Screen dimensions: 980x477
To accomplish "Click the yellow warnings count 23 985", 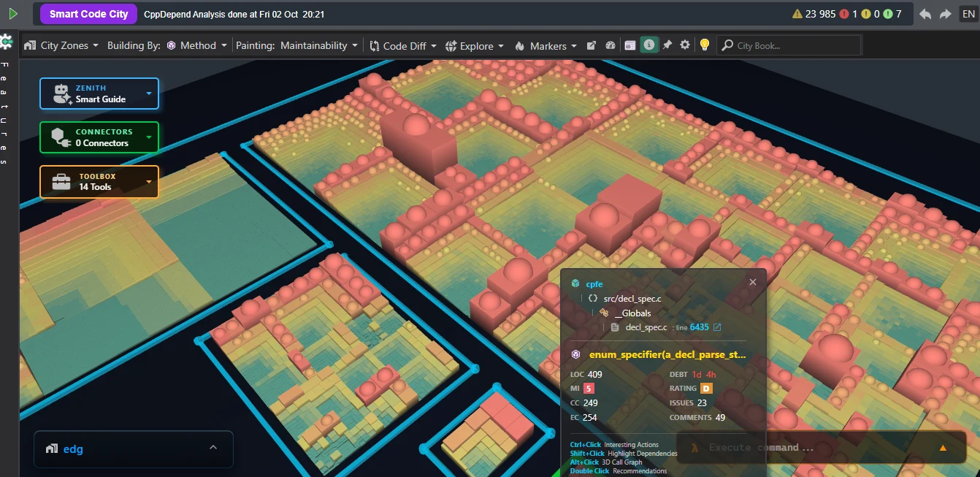I will click(814, 14).
